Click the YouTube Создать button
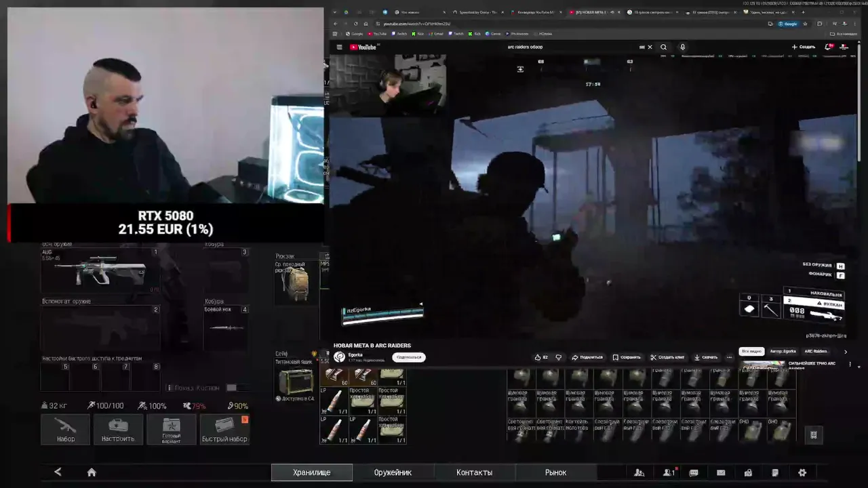This screenshot has width=868, height=488. [x=804, y=47]
